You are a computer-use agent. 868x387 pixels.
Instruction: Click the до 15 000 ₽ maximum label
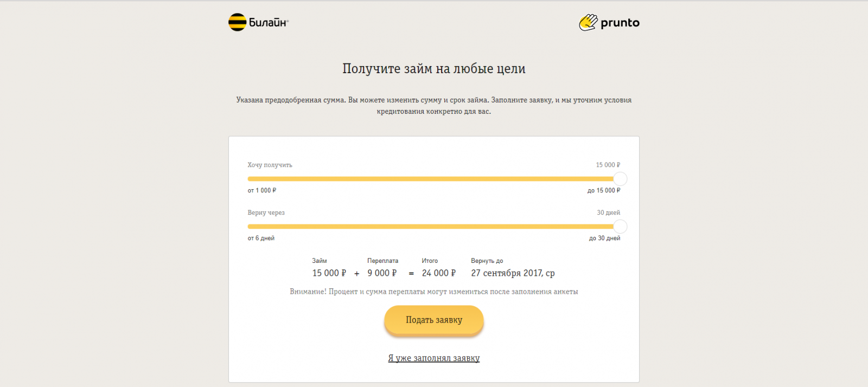[x=604, y=190]
